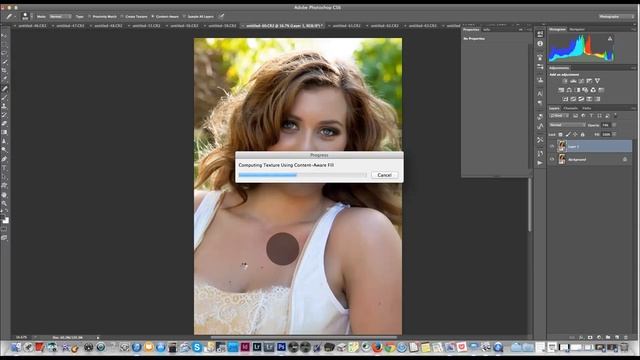The height and width of the screenshot is (360, 640).
Task: Add a Threshold adjustment layer
Action: (581, 99)
